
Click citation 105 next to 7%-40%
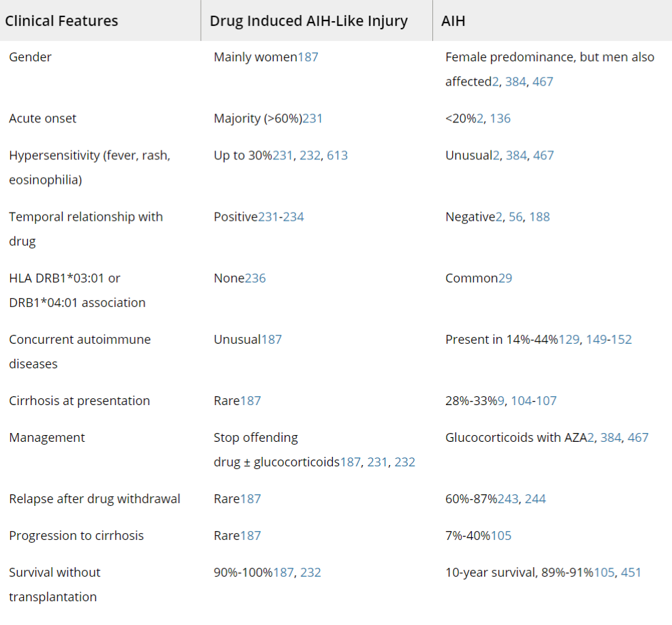pyautogui.click(x=501, y=536)
